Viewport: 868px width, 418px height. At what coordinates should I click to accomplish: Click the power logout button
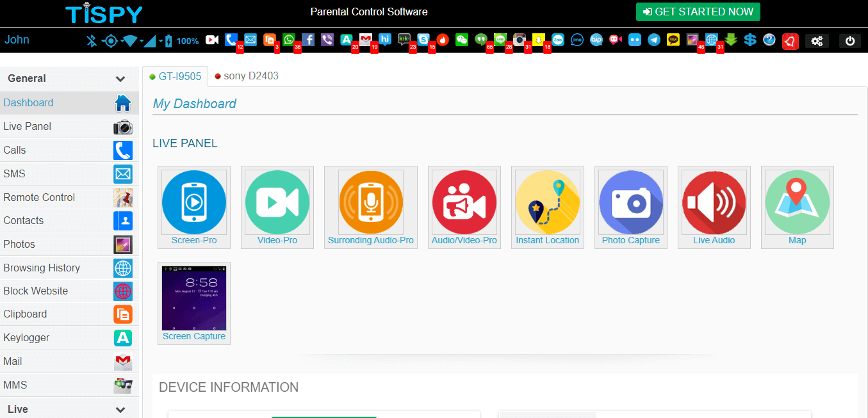pos(850,41)
